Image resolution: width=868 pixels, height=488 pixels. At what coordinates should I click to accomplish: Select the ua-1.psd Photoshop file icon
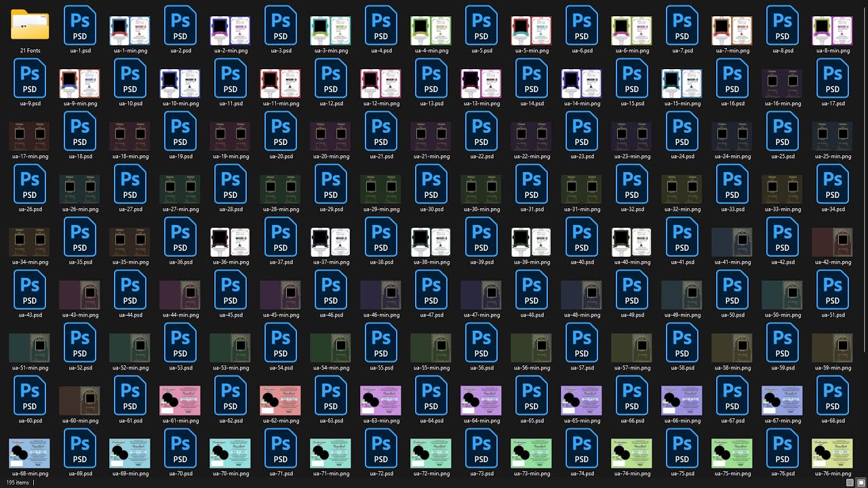(80, 26)
